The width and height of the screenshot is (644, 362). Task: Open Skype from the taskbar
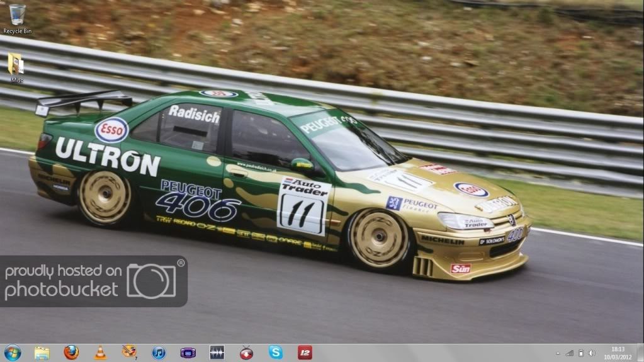point(276,352)
